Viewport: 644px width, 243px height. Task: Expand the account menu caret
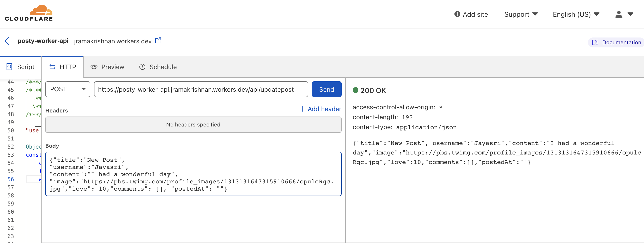630,14
